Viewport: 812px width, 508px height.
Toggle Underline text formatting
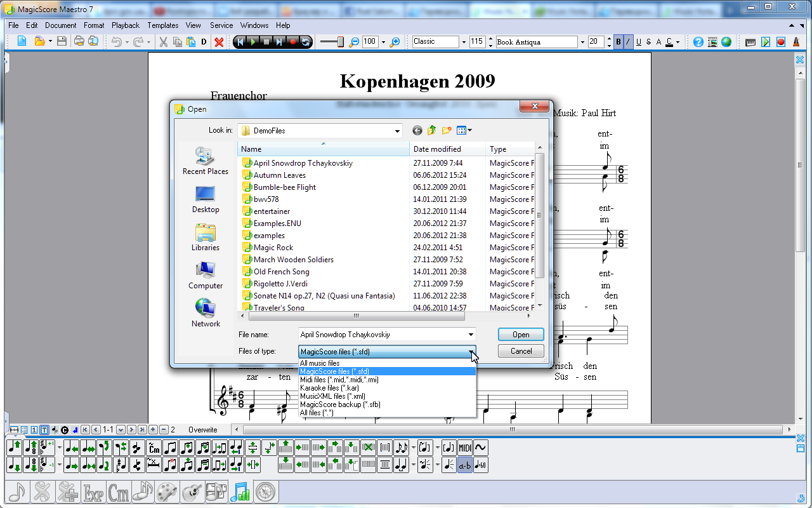coord(638,42)
